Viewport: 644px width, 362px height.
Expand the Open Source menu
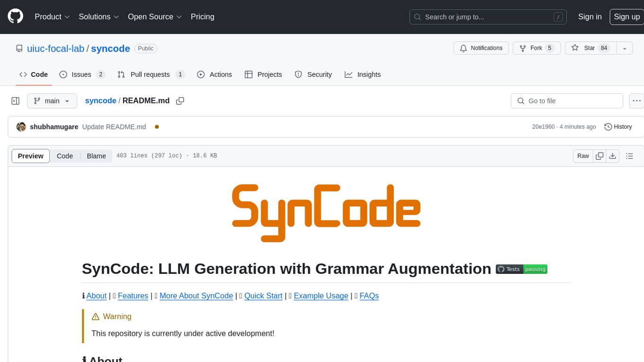pos(155,17)
